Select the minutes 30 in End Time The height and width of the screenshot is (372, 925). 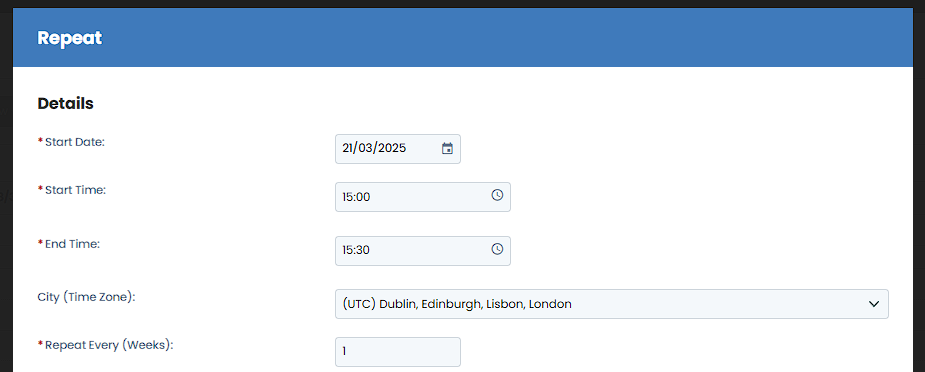pyautogui.click(x=363, y=251)
